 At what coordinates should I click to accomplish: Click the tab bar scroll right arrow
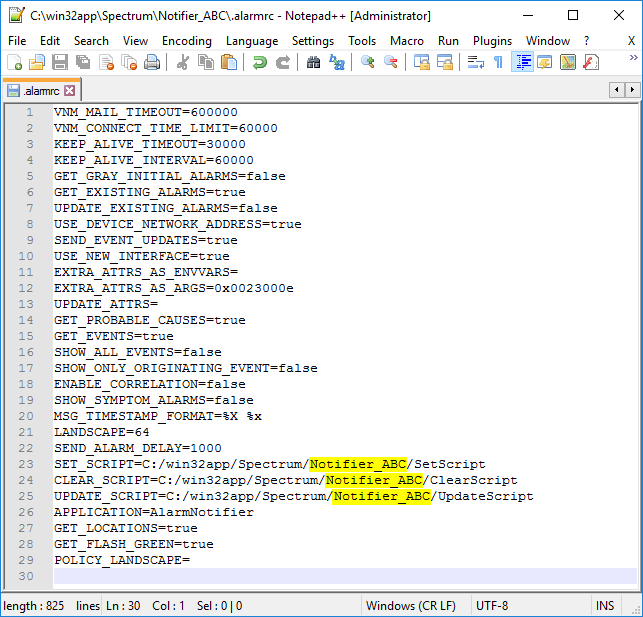pyautogui.click(x=633, y=90)
